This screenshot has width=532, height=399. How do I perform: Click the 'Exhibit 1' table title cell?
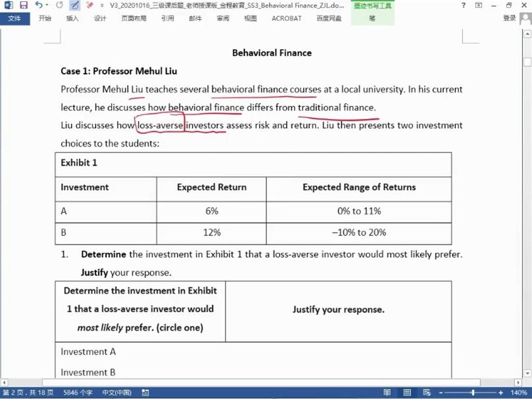tap(253, 164)
